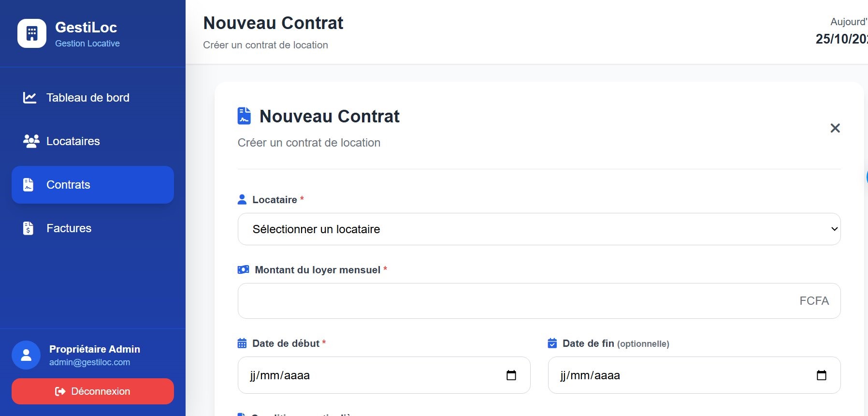
Task: Click the Locataires group icon
Action: pos(31,141)
